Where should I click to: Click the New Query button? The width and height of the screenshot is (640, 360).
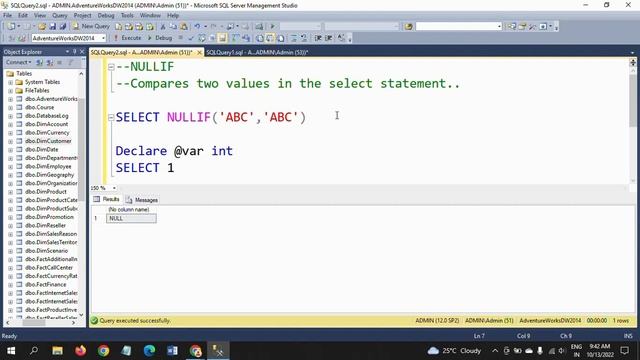pyautogui.click(x=91, y=26)
